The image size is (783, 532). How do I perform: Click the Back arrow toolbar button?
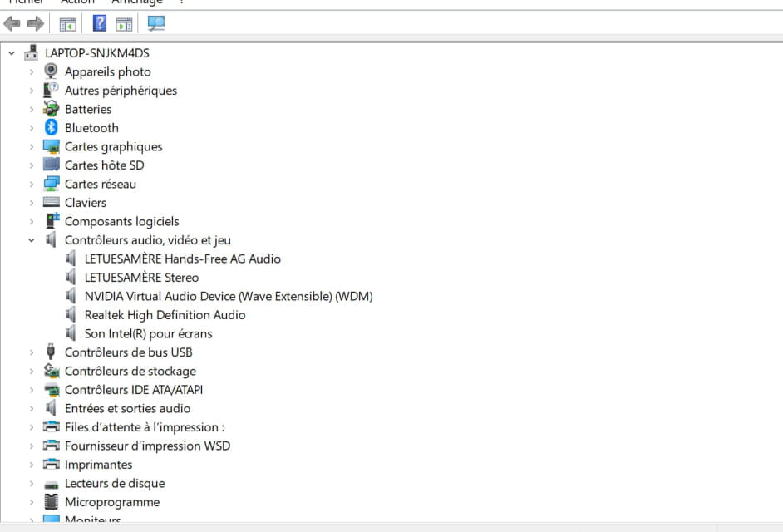(12, 23)
